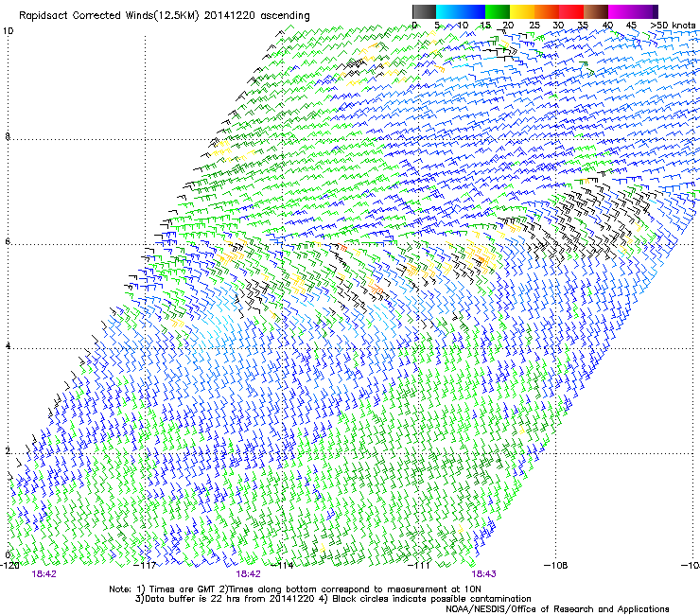Click the '-111' longitude axis label
Image resolution: width=700 pixels, height=615 pixels.
(x=419, y=566)
